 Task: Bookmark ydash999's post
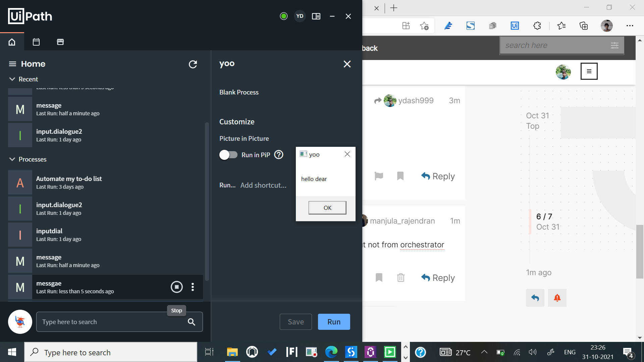coord(400,176)
